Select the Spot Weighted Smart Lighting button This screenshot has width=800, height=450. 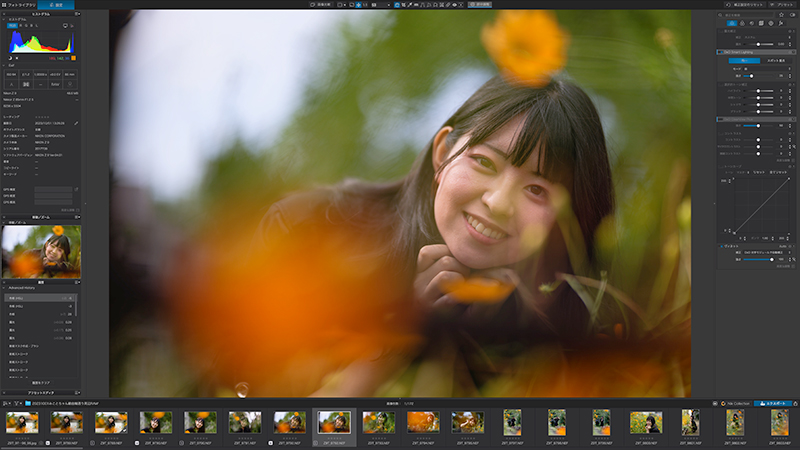pos(776,61)
